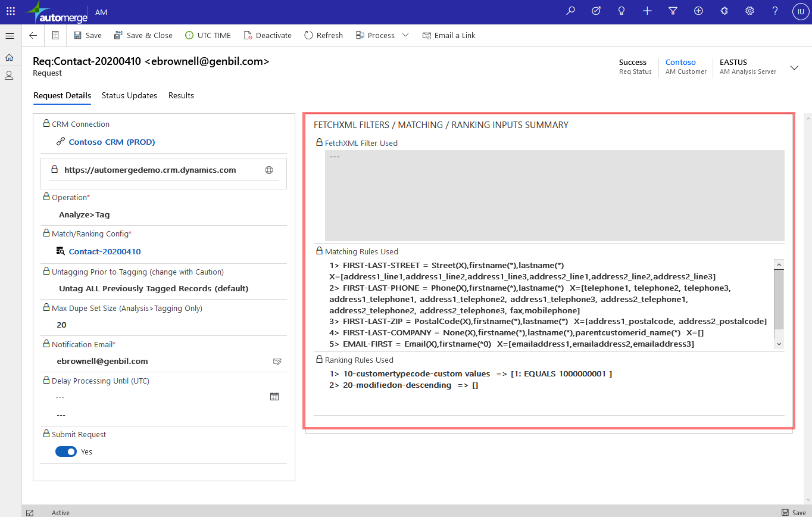
Task: Refresh the request form
Action: pos(323,36)
